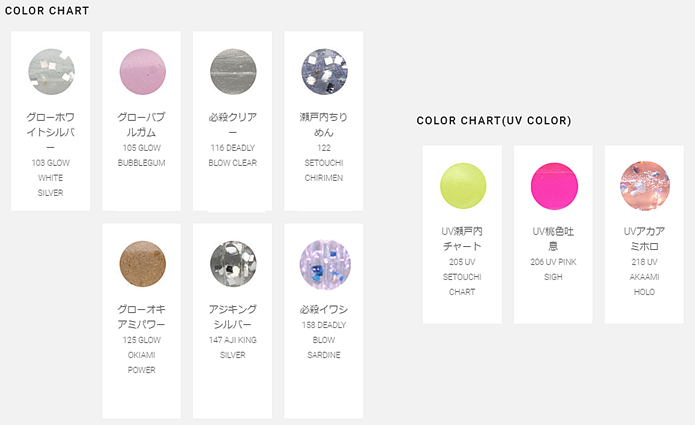Click the "205 UV SETOUCHI CHART" caption
This screenshot has height=425, width=695.
tap(462, 277)
